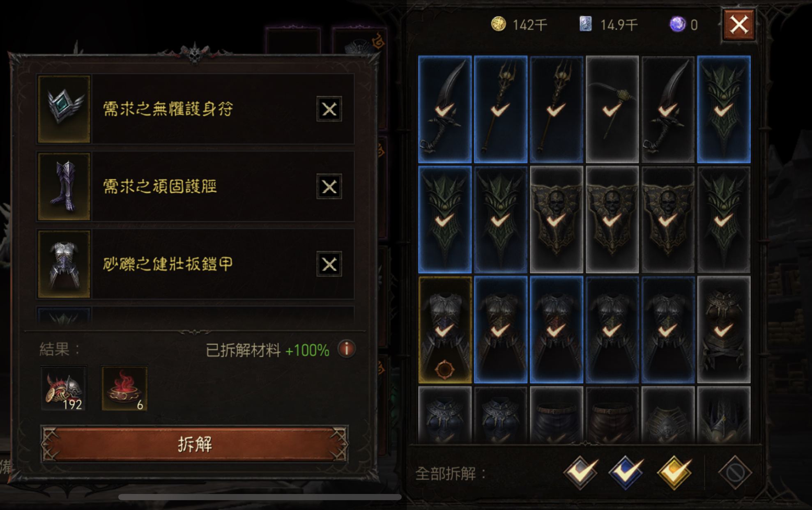Open the info icon beside +100%

click(x=346, y=349)
